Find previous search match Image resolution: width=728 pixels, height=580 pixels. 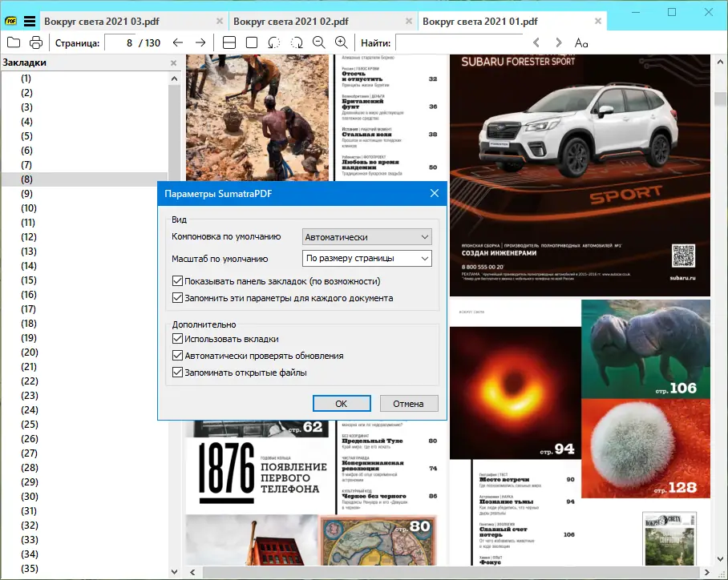tap(536, 42)
